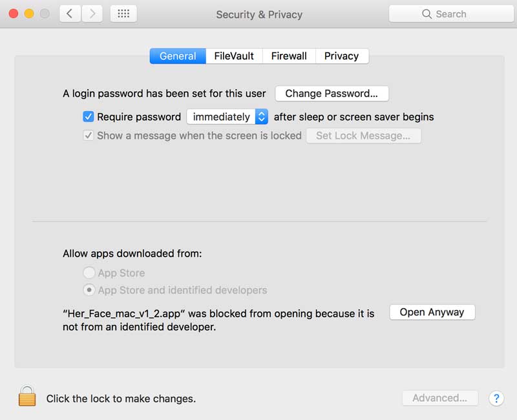The width and height of the screenshot is (517, 420).
Task: Click the Advanced button
Action: click(440, 398)
